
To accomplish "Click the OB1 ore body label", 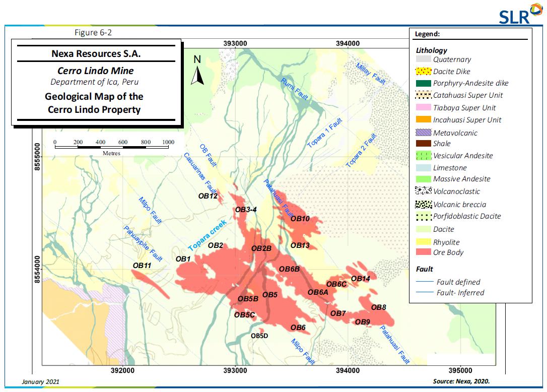I will click(183, 258).
